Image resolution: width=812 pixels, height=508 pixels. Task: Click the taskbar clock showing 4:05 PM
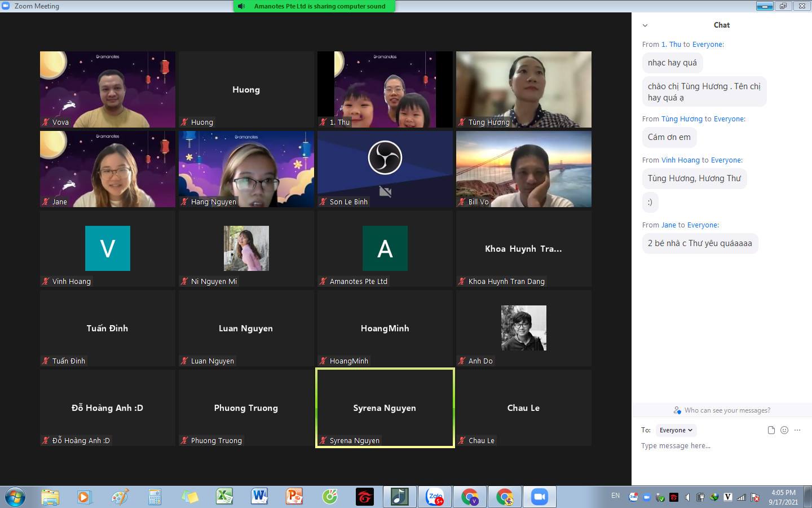pyautogui.click(x=783, y=497)
